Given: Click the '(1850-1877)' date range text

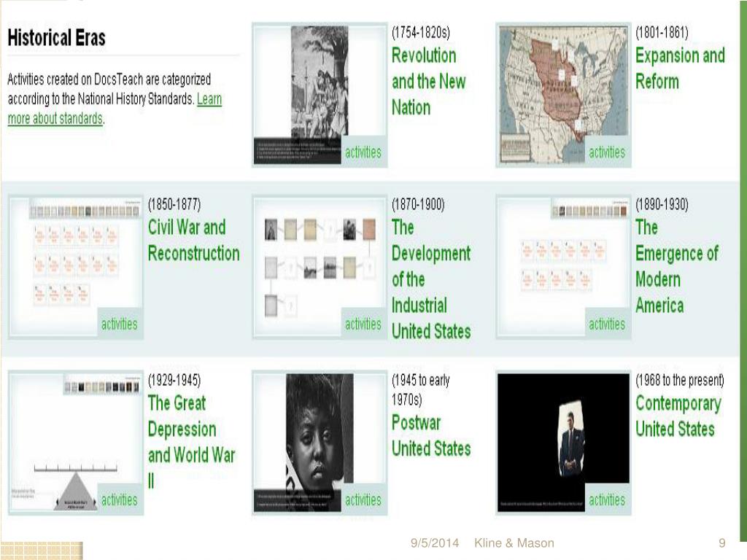Looking at the screenshot, I should coord(174,204).
